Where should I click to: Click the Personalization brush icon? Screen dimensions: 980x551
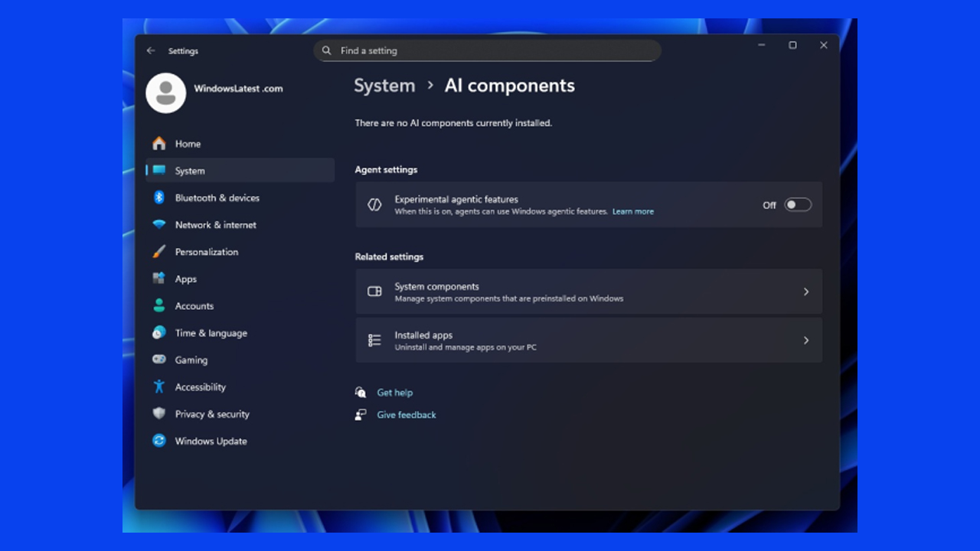[x=159, y=252]
